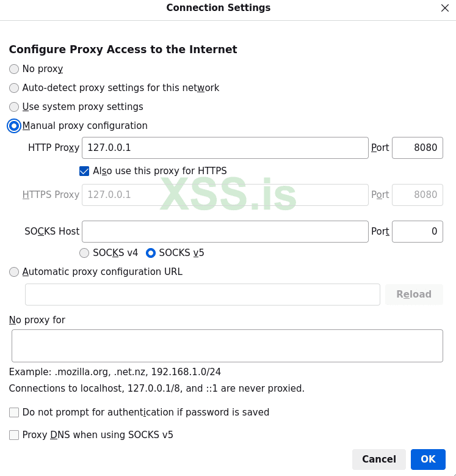Click the automatic proxy configuration URL field
The width and height of the screenshot is (456, 476).
pos(202,295)
